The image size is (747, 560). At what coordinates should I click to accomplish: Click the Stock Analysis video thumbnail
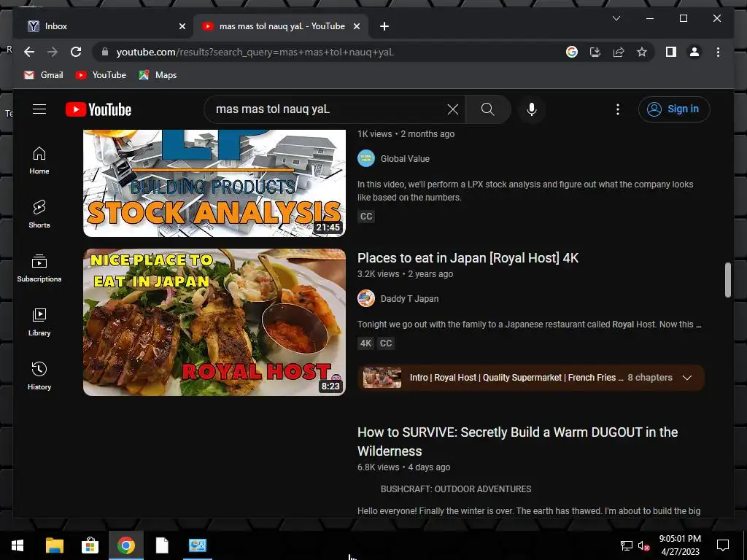click(214, 183)
